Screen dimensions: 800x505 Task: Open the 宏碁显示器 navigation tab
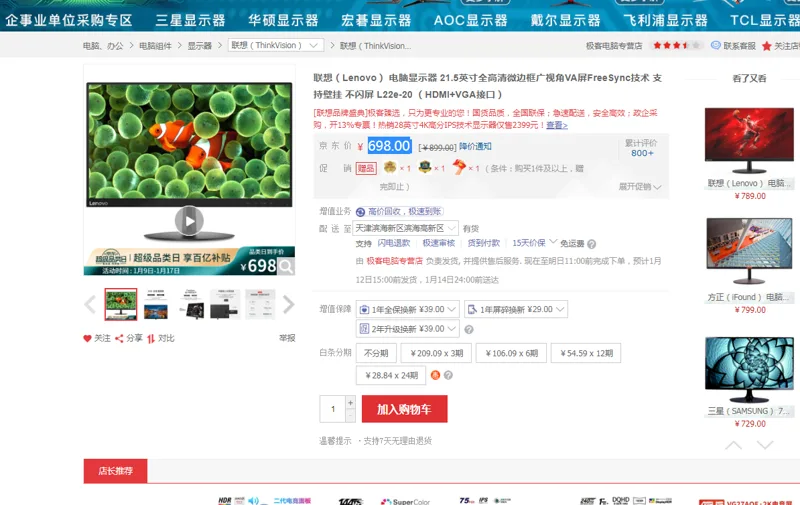coord(376,20)
